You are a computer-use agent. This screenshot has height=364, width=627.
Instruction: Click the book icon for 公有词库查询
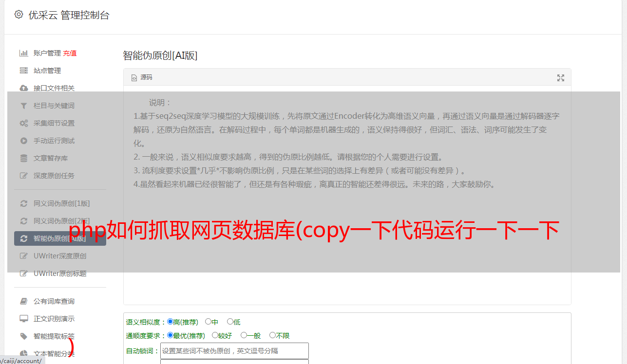pyautogui.click(x=23, y=301)
